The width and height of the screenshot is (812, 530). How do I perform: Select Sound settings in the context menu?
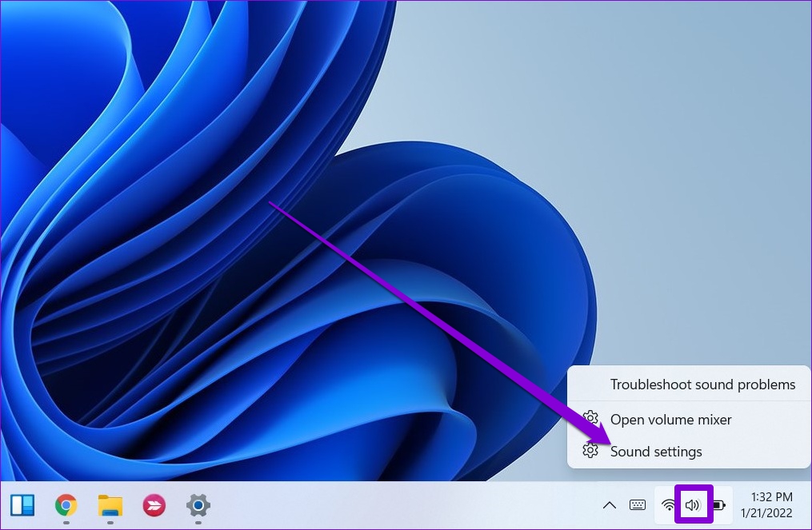pyautogui.click(x=656, y=452)
